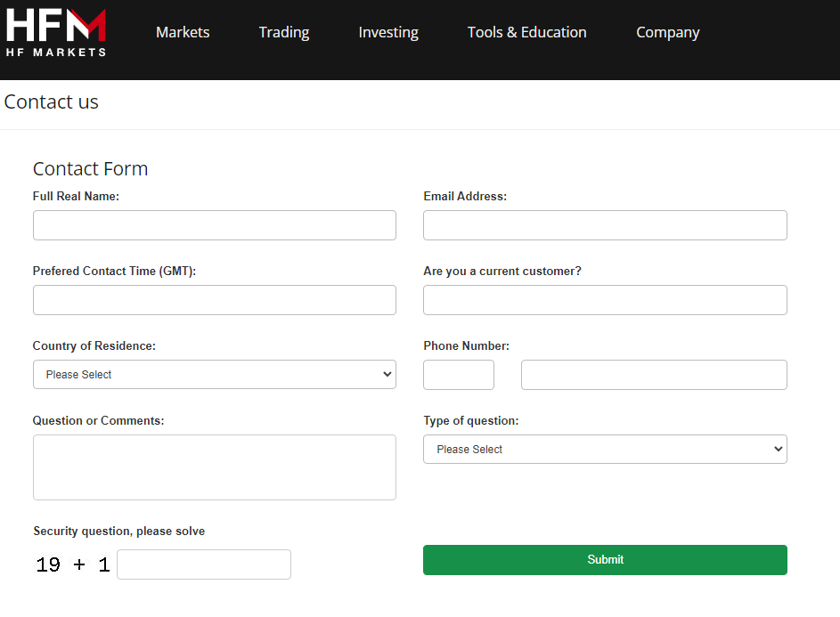Click the Type of question dropdown arrow
Viewport: 840px width, 617px height.
[779, 450]
